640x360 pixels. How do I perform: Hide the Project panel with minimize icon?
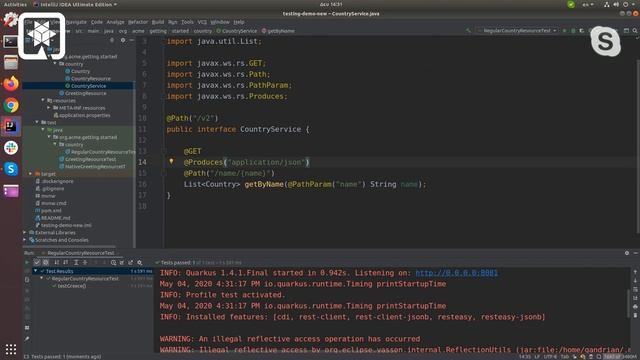pyautogui.click(x=131, y=40)
